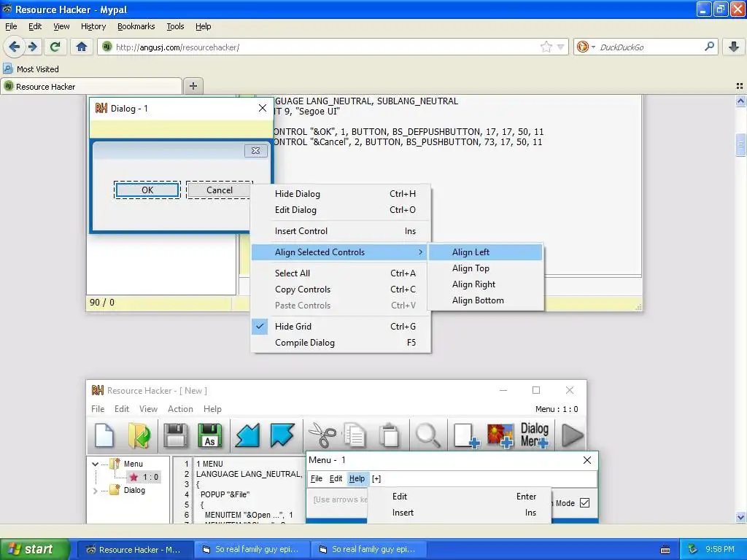Screen dimensions: 747x560
Task: Switch to the Resource Hacker browser tab
Action: pyautogui.click(x=91, y=86)
